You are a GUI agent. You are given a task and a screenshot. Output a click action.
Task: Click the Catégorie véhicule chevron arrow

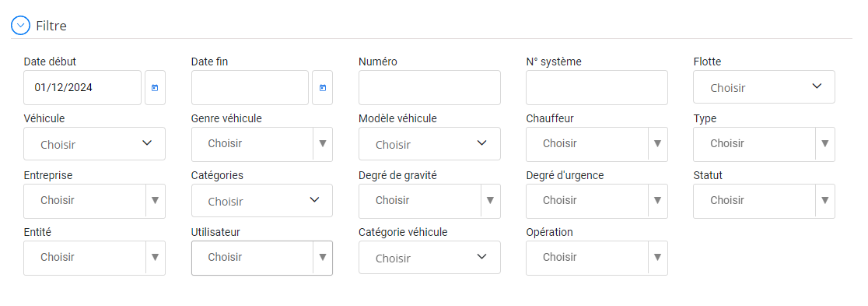pos(481,256)
